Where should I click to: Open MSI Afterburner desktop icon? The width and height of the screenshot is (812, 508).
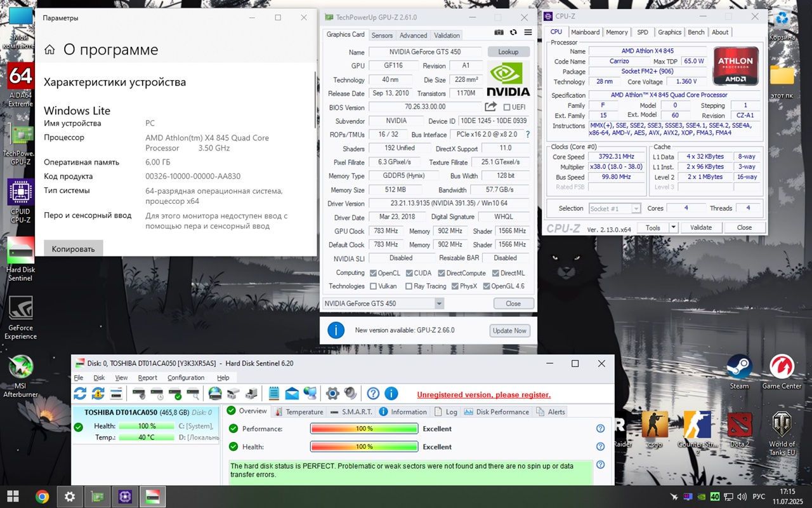click(20, 376)
